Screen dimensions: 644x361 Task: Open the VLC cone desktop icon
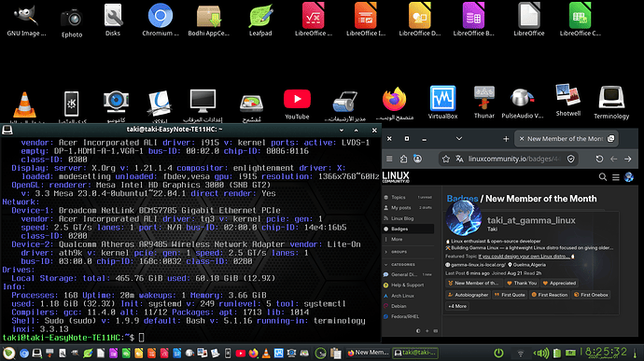24,105
